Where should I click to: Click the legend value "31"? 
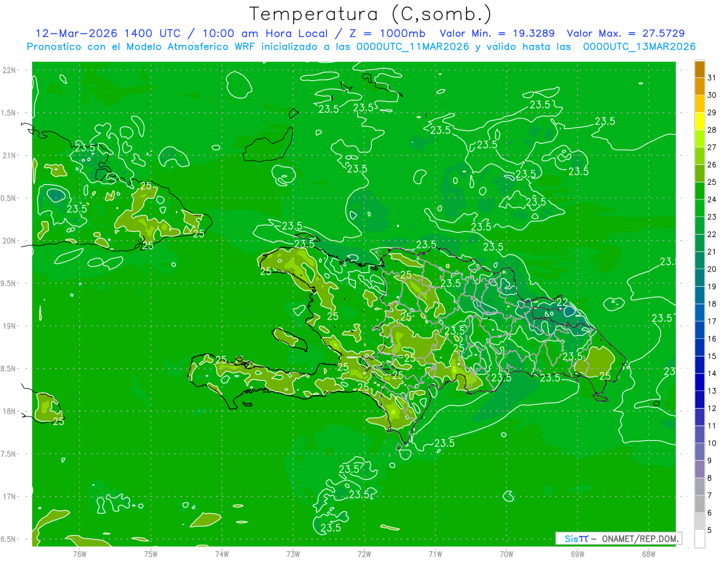(712, 78)
